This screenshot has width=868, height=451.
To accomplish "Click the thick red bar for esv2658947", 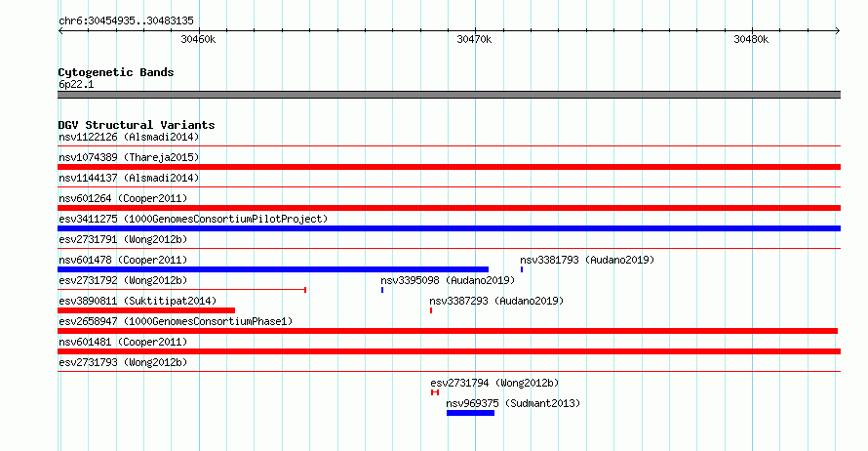I will [x=448, y=331].
